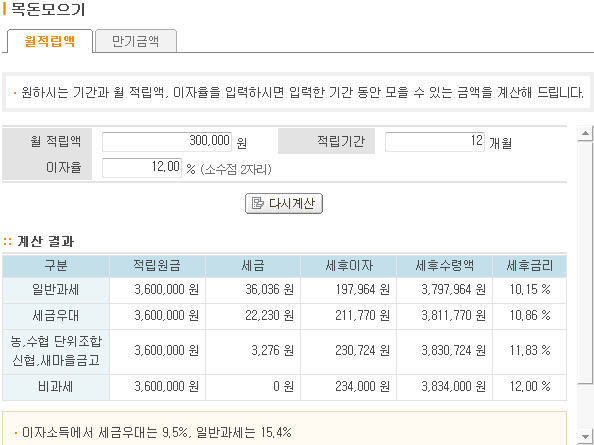Open the 만기금액 tab
Screen dimensions: 594x445
pyautogui.click(x=136, y=41)
